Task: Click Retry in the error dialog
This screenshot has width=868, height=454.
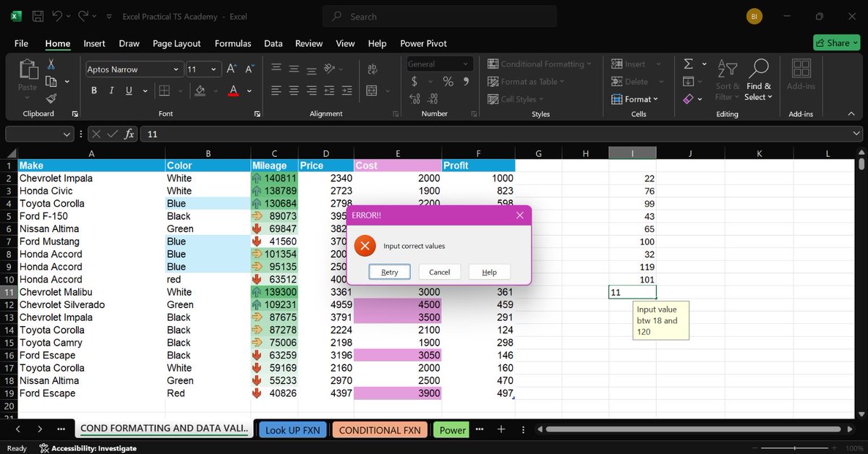Action: point(389,272)
